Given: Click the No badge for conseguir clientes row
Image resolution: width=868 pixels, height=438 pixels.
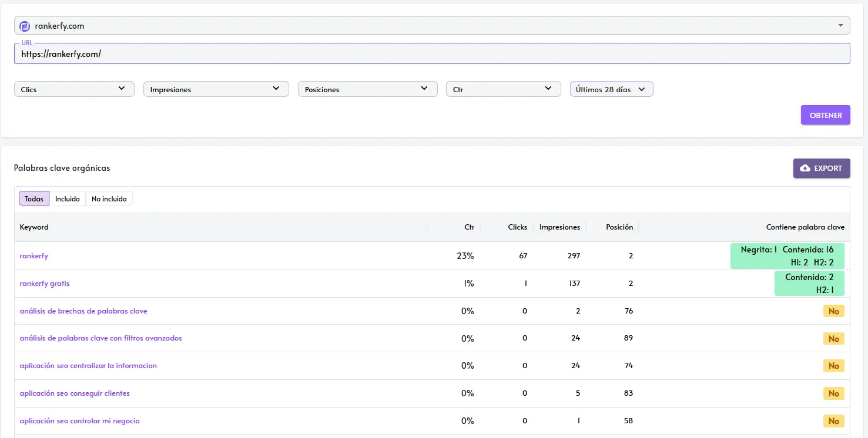Looking at the screenshot, I should pyautogui.click(x=833, y=393).
